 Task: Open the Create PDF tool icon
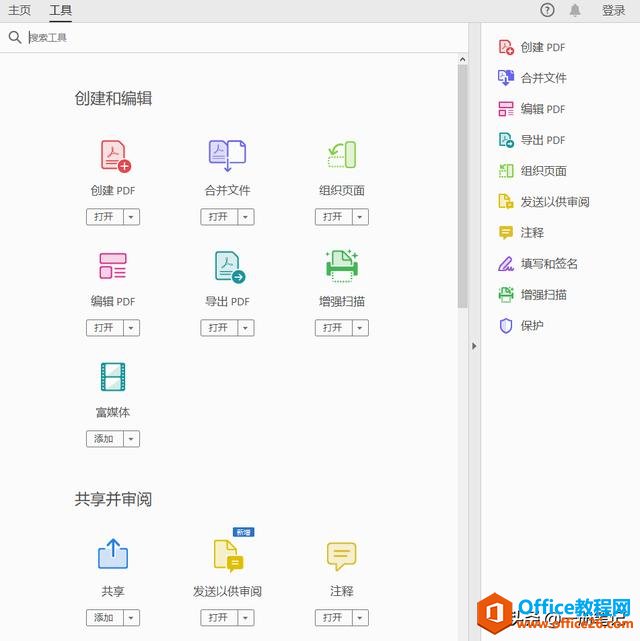(x=115, y=156)
